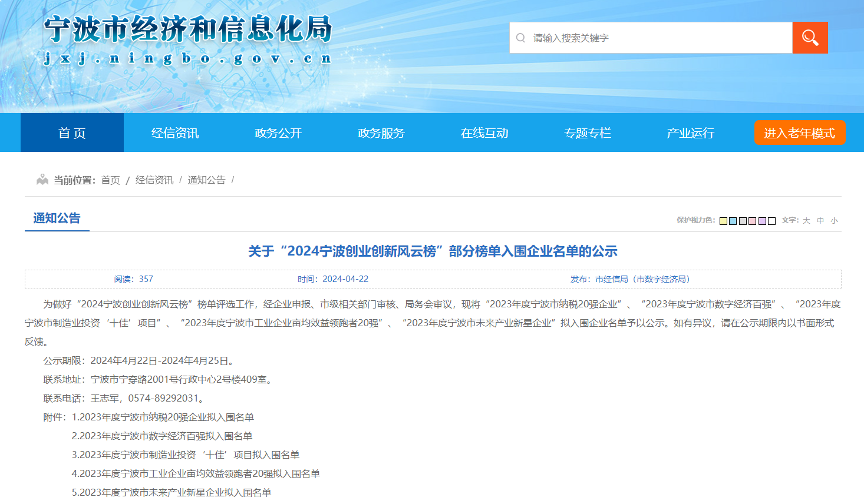Image resolution: width=864 pixels, height=504 pixels.
Task: Open the 产业运行 menu item
Action: [690, 133]
